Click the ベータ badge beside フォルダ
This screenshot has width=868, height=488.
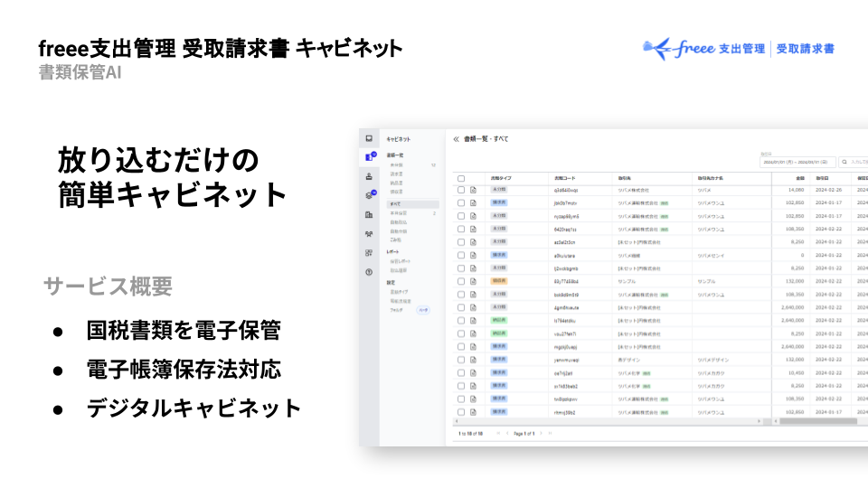[423, 310]
